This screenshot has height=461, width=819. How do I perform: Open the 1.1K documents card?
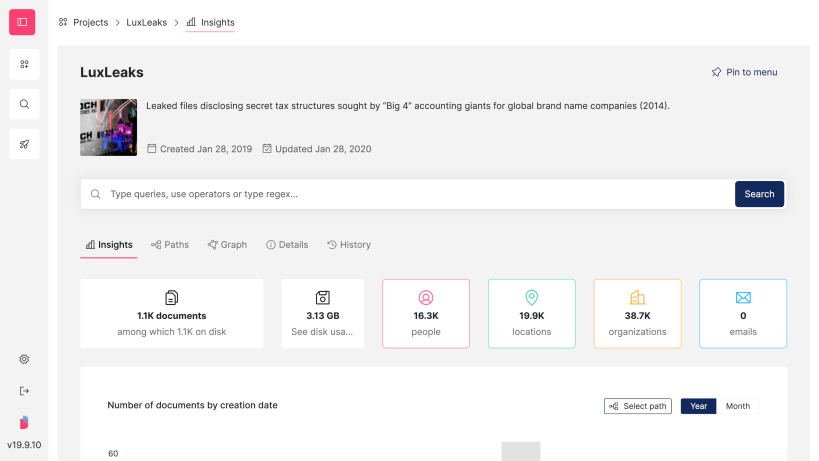click(x=171, y=313)
